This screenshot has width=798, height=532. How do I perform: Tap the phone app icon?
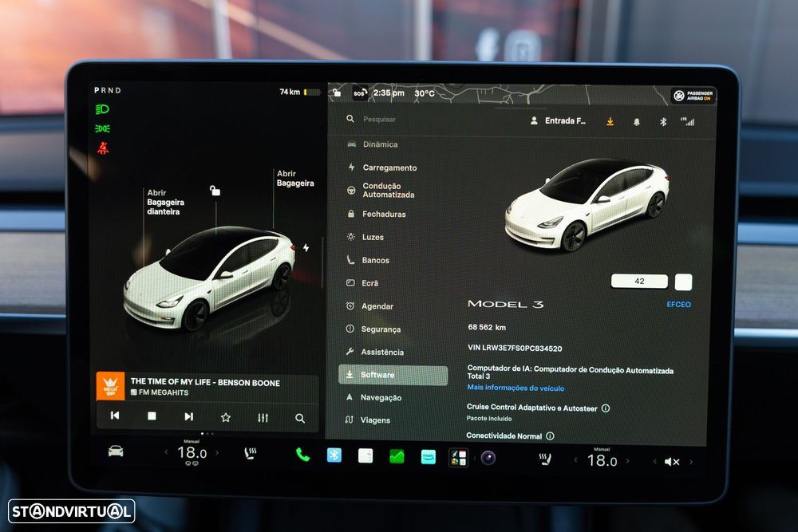(302, 455)
